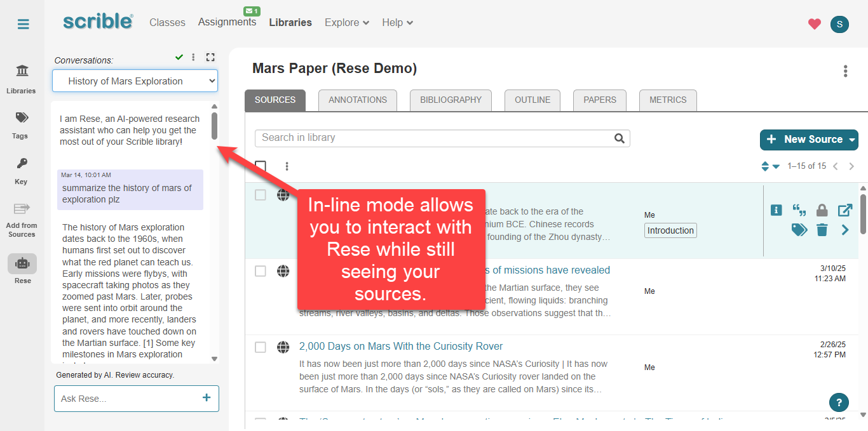Click quote citation icon on first source
Screen dimensions: 868x431
[x=799, y=210]
